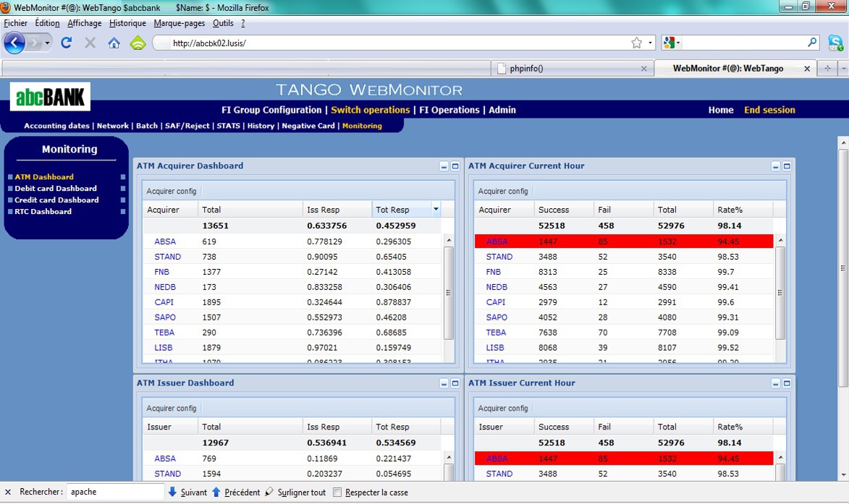This screenshot has width=849, height=504.
Task: Switch to the phpinfo() tab
Action: [x=526, y=69]
